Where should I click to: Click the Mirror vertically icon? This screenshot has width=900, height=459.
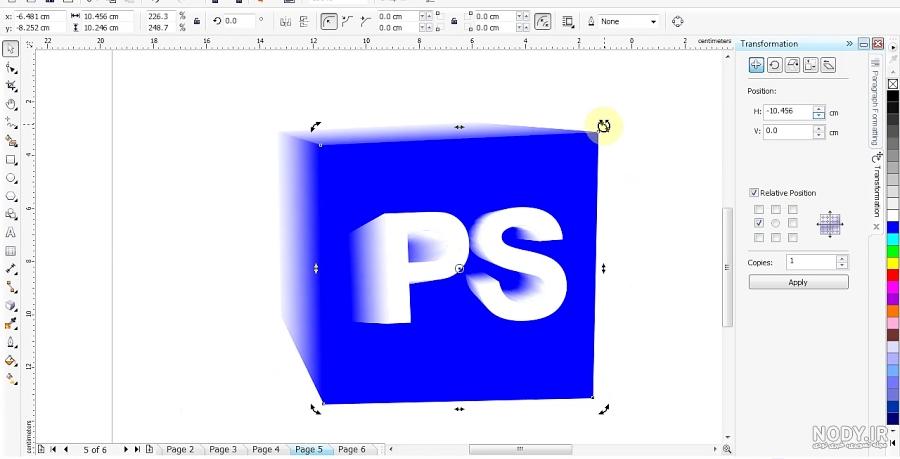pos(304,22)
